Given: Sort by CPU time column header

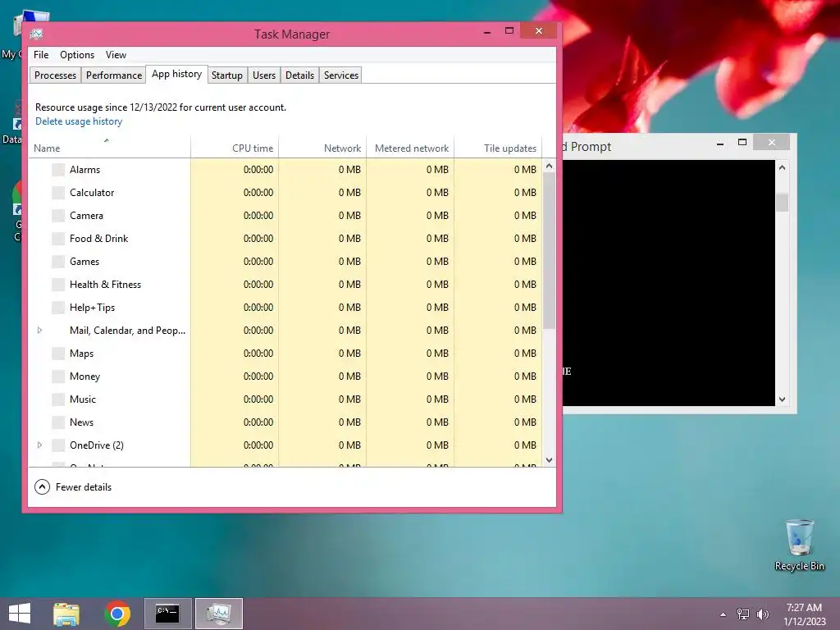Looking at the screenshot, I should (x=235, y=148).
